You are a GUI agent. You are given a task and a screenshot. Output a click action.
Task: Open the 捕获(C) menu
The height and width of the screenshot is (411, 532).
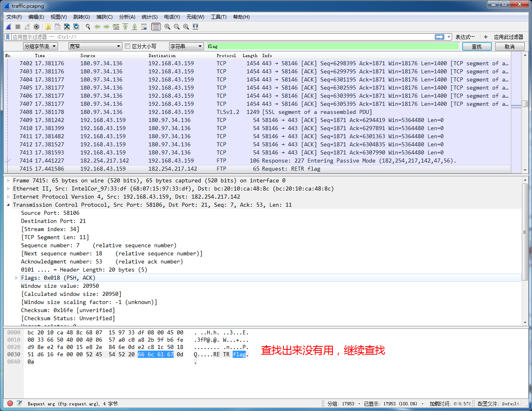pyautogui.click(x=104, y=17)
